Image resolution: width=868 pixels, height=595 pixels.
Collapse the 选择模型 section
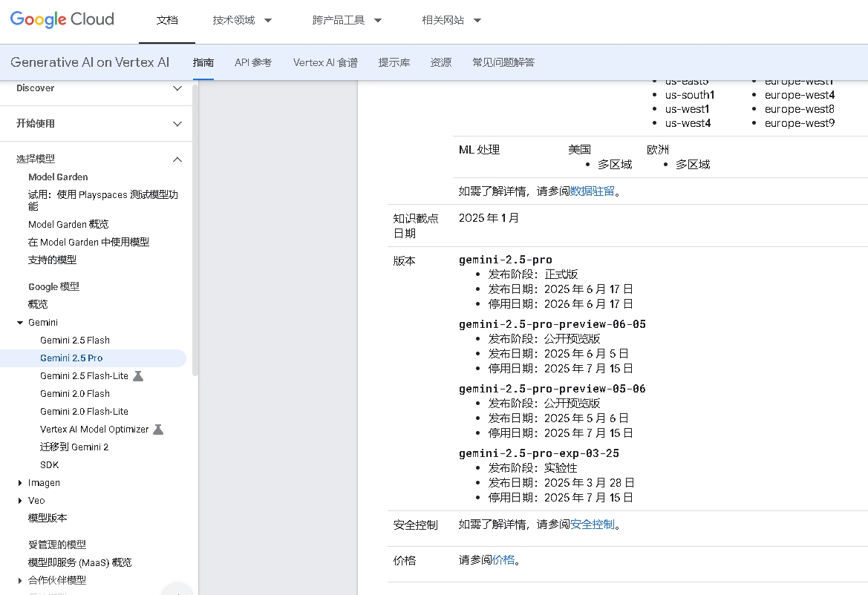coord(177,160)
